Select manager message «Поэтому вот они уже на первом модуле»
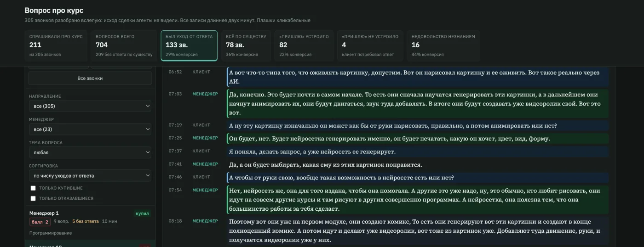Image resolution: width=644 pixels, height=247 pixels. 418,230
